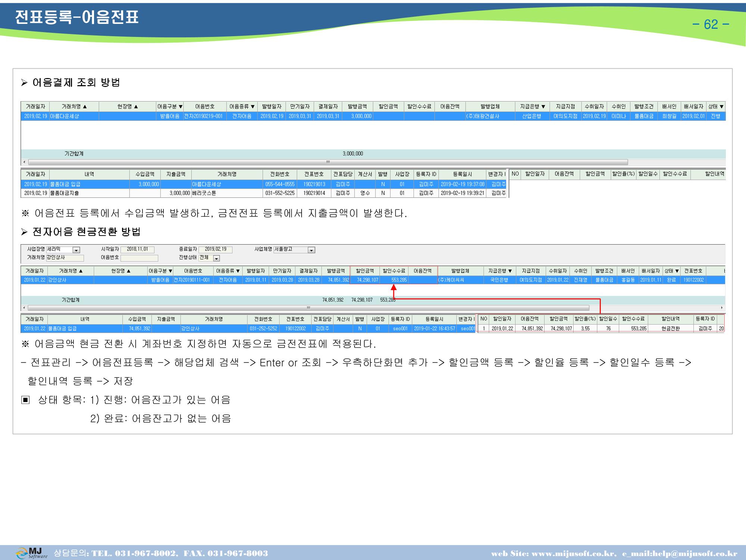This screenshot has height=560, width=746.
Task: Click the MJ Software logo in the footer
Action: tap(32, 553)
